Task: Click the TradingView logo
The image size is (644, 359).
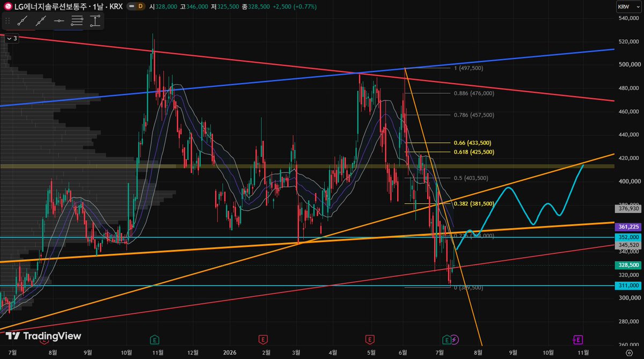Action: tap(43, 336)
